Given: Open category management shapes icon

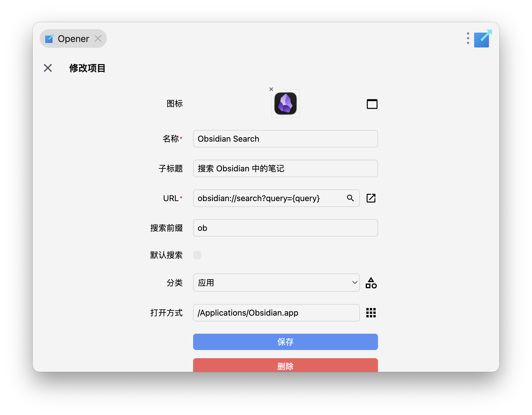Looking at the screenshot, I should 371,283.
